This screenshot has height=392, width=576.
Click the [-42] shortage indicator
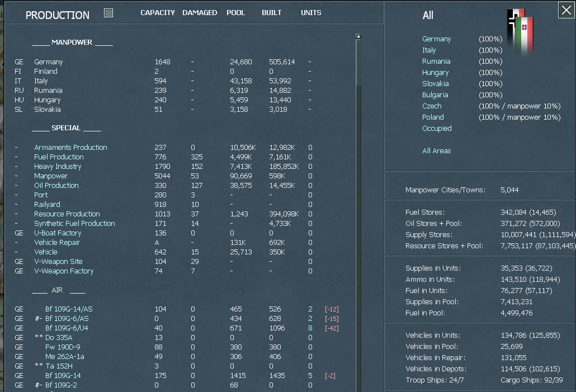pyautogui.click(x=332, y=328)
